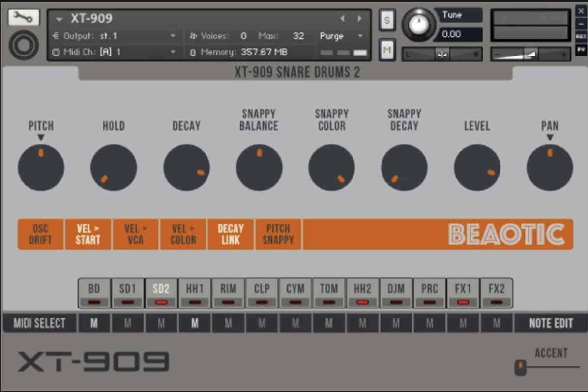Toggle the M button under HH2
Image resolution: width=588 pixels, height=392 pixels.
[x=362, y=323]
